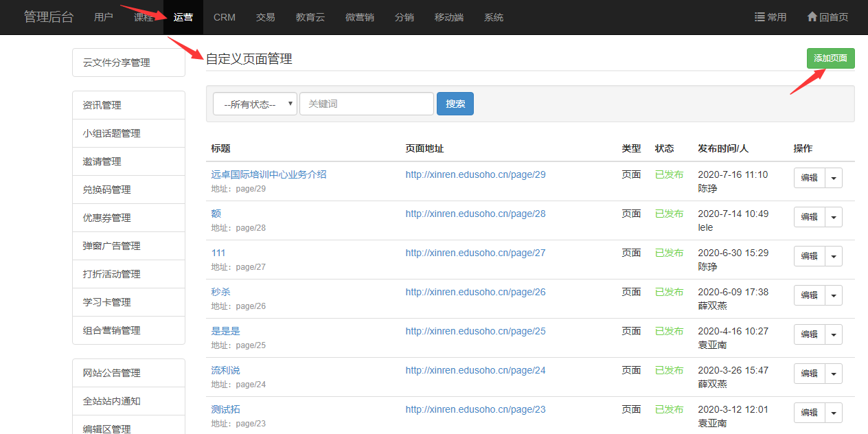Open action caret for the 流利说 row

coord(834,374)
